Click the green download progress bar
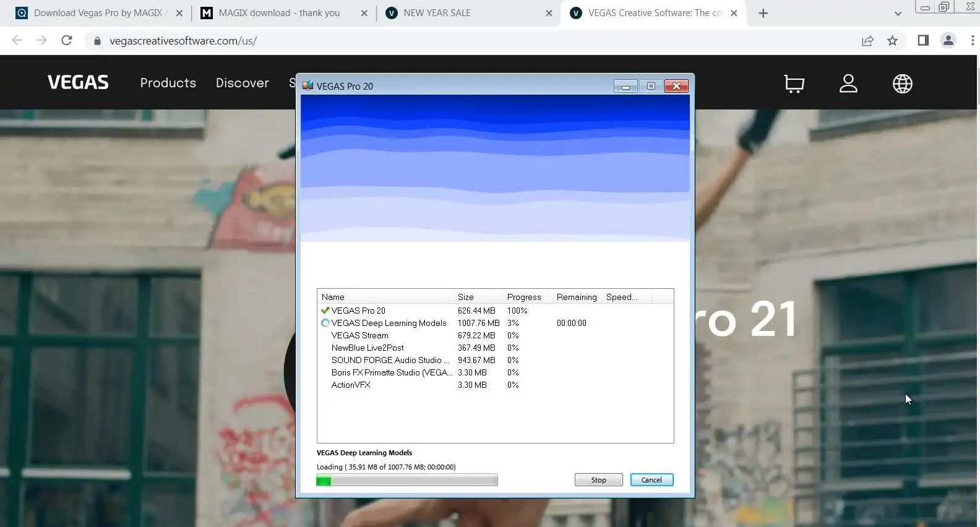 (x=406, y=480)
